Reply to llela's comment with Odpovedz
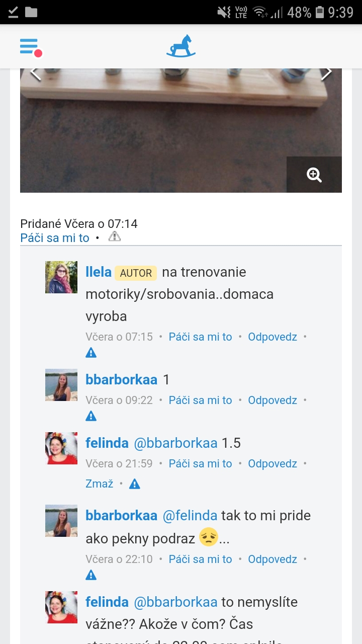Screen dimensions: 362x644 pyautogui.click(x=273, y=337)
